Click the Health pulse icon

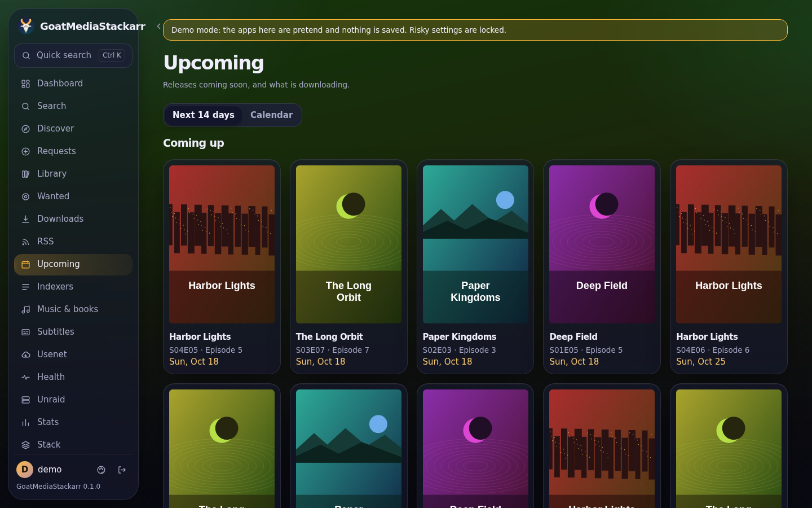25,377
